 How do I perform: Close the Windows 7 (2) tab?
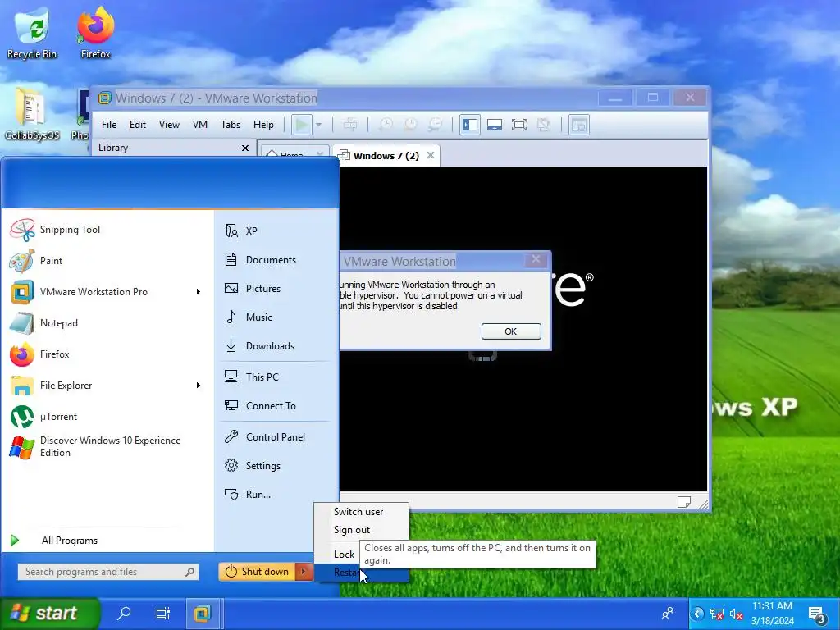click(431, 155)
